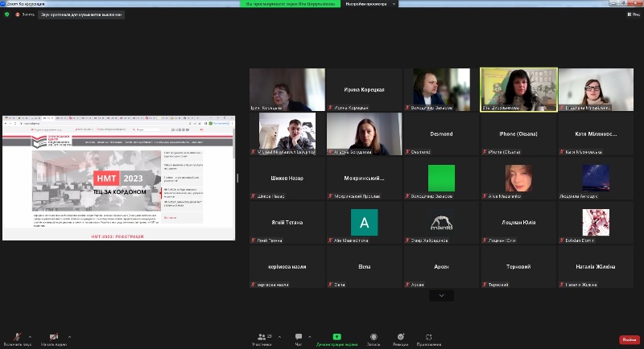
Task: Select the Елена participant tile
Action: click(365, 267)
